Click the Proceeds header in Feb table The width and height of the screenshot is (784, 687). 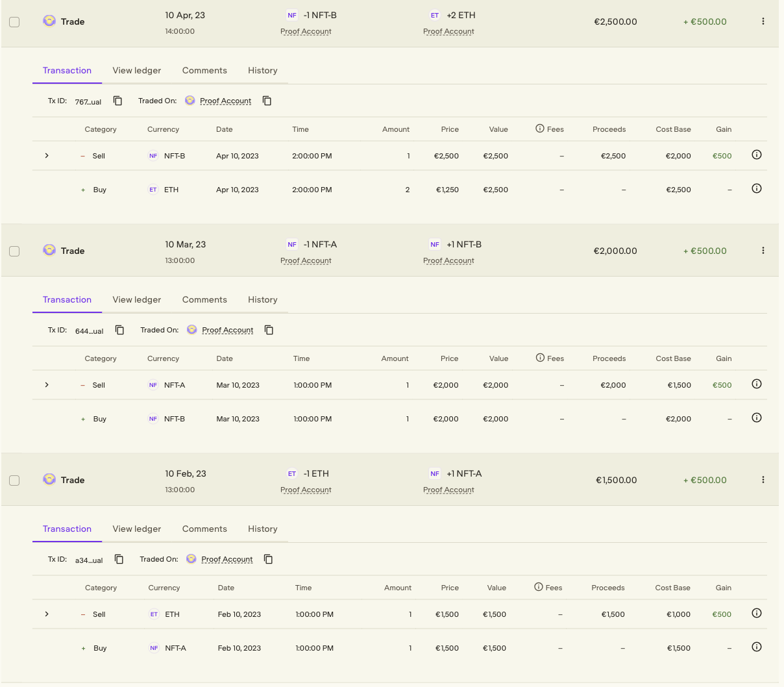[x=608, y=588]
